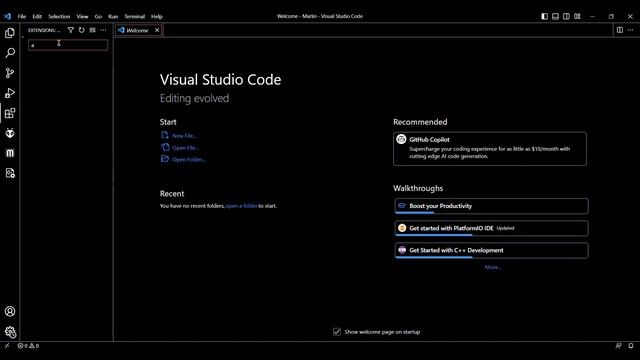Click the Open File... link
The height and width of the screenshot is (360, 640).
(180, 148)
